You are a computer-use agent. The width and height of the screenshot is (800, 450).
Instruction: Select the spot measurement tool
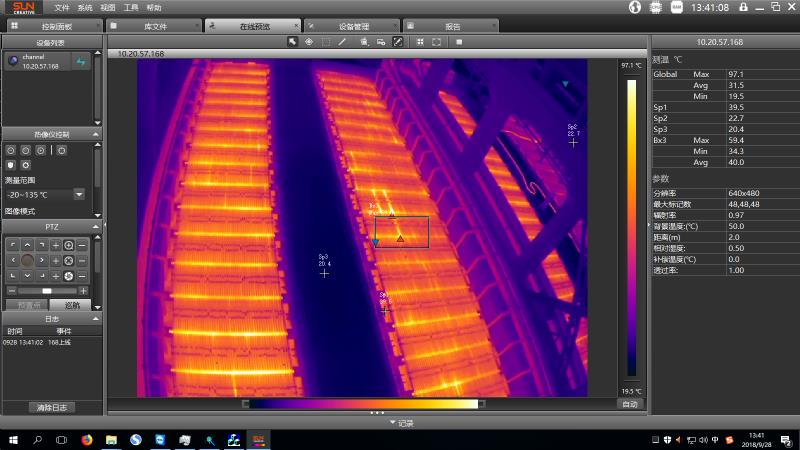coord(308,42)
